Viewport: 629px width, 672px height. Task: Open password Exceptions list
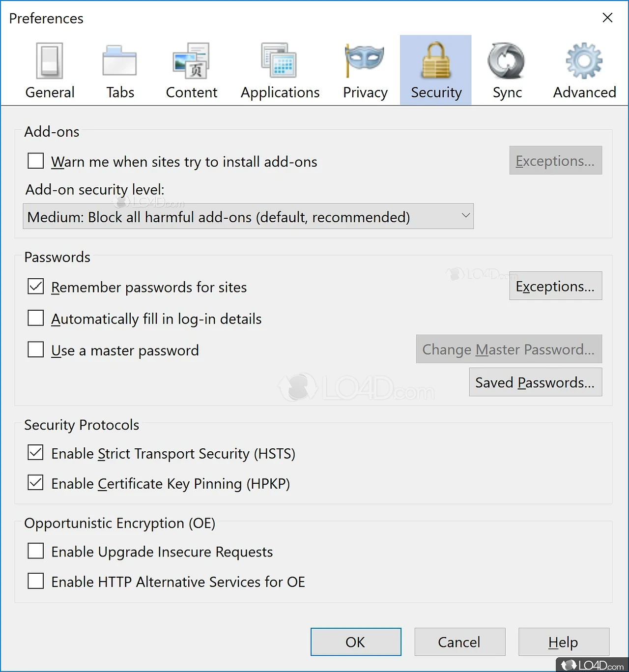point(555,286)
